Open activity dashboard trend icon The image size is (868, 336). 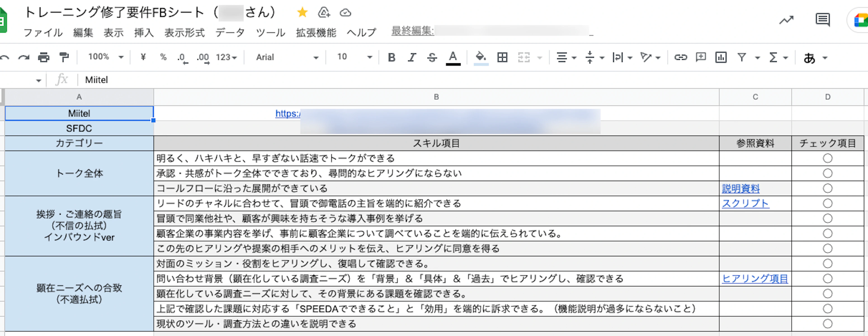[786, 21]
